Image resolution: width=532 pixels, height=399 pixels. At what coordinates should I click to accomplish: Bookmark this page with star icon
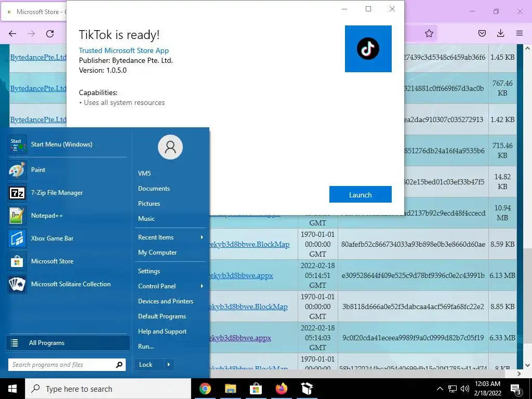click(x=429, y=33)
